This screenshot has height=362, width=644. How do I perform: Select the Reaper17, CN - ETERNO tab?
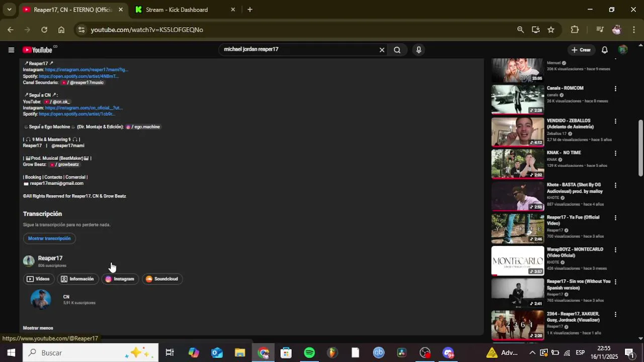point(72,10)
